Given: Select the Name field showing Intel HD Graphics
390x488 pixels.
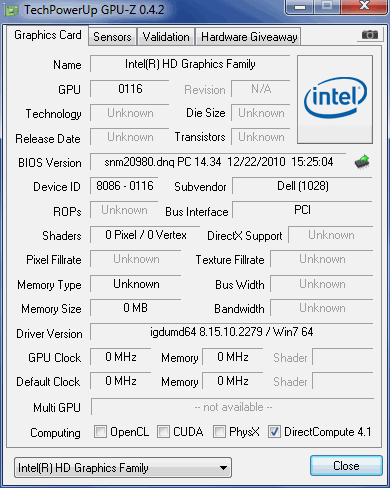Looking at the screenshot, I should tap(190, 64).
